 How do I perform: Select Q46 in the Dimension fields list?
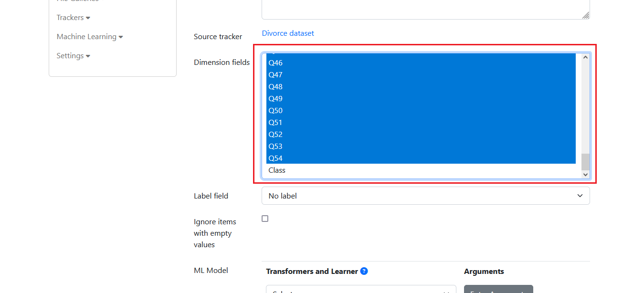(421, 63)
